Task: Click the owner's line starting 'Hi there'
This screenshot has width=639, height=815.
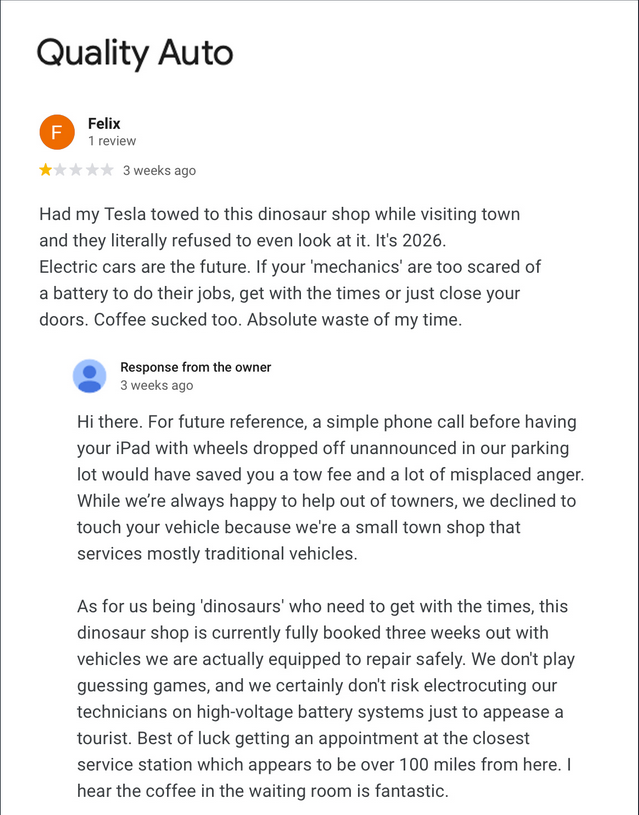Action: coord(326,422)
